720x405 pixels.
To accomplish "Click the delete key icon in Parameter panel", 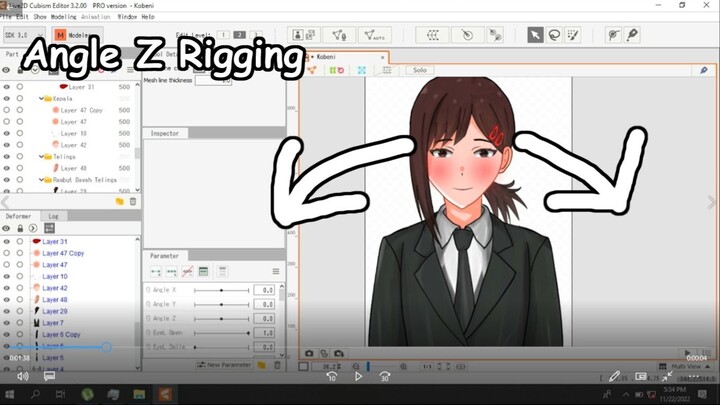I will click(187, 272).
